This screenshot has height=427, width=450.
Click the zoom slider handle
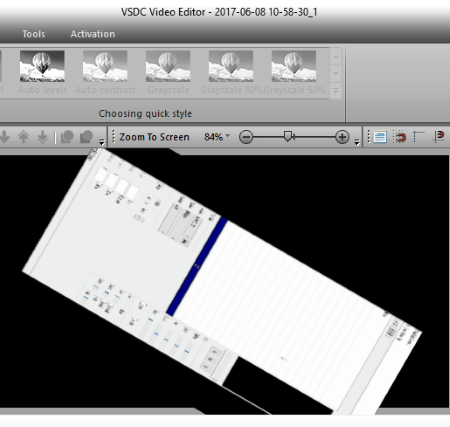pyautogui.click(x=288, y=136)
